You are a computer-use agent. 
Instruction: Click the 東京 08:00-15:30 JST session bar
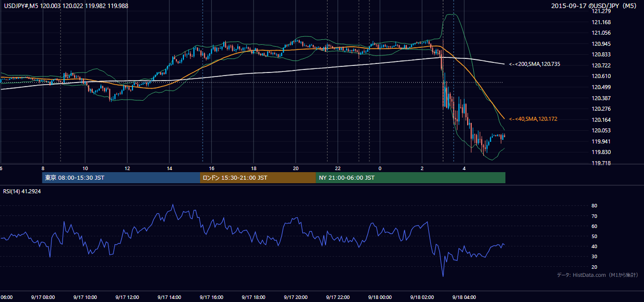121,178
